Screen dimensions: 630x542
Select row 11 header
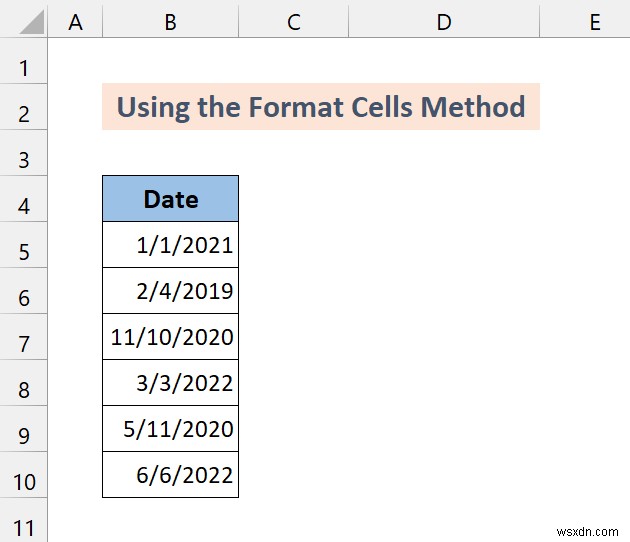[x=24, y=520]
